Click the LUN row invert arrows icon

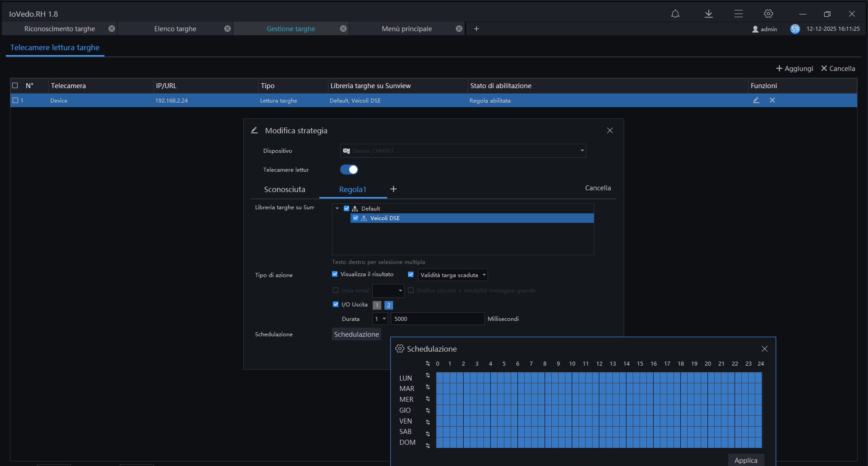click(428, 375)
